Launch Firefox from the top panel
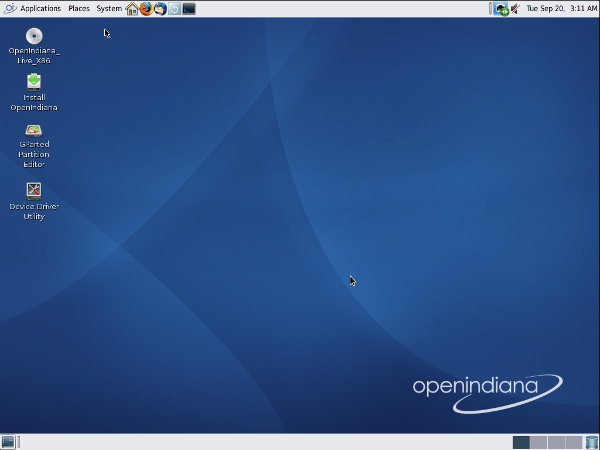 pos(146,9)
